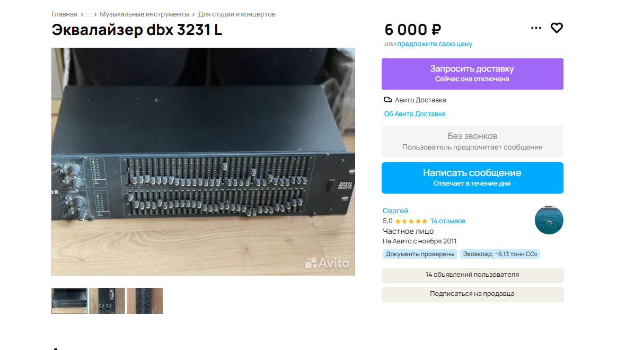
Task: View the 14 отзывов reviews
Action: pos(448,221)
